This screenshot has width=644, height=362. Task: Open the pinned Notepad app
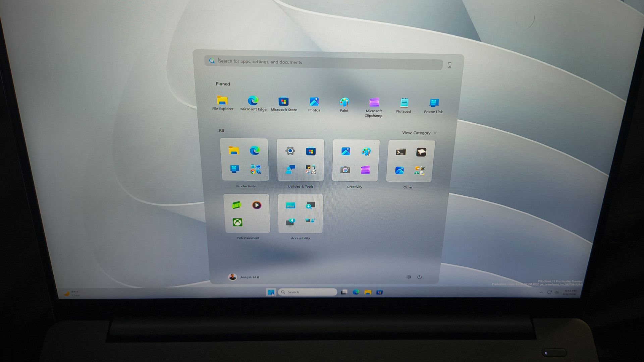click(404, 105)
